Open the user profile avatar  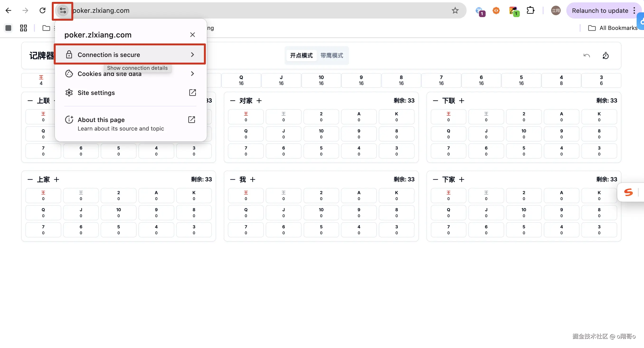[x=555, y=10]
